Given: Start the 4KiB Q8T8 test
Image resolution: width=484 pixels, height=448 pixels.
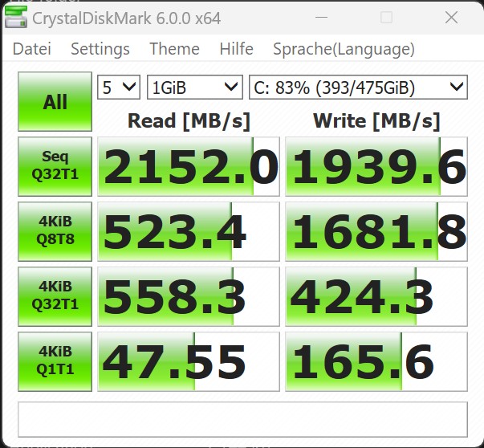Looking at the screenshot, I should [x=55, y=231].
